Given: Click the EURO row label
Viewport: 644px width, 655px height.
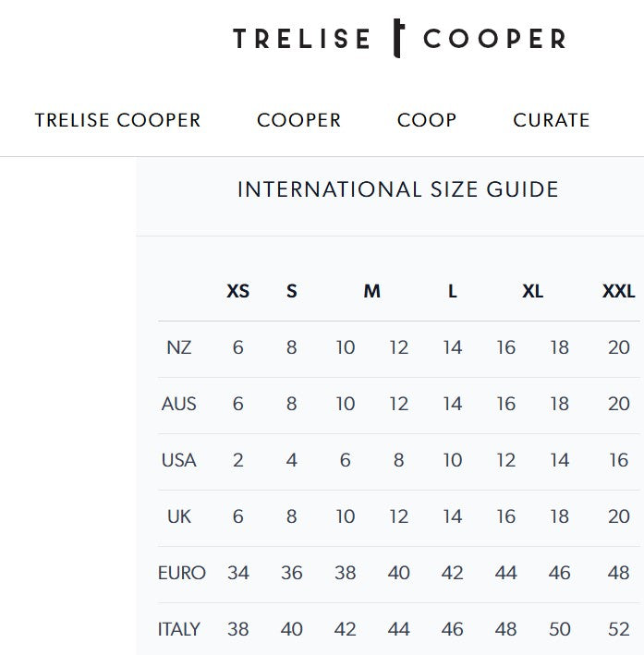Looking at the screenshot, I should pyautogui.click(x=182, y=573).
